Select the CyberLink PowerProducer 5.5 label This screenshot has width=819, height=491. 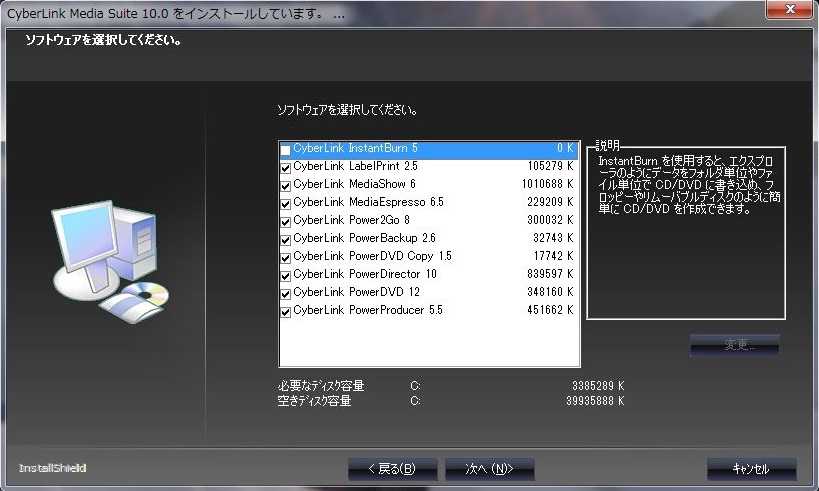tap(368, 310)
